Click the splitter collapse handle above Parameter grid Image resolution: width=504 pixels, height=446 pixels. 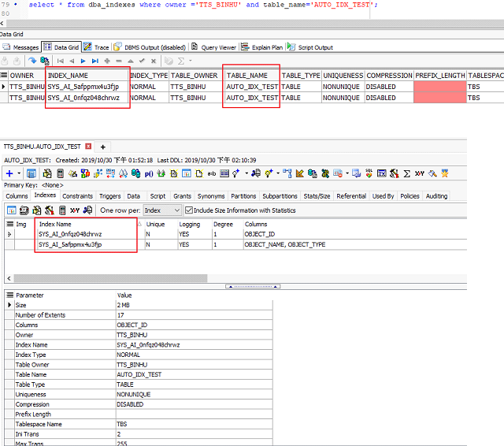point(253,286)
